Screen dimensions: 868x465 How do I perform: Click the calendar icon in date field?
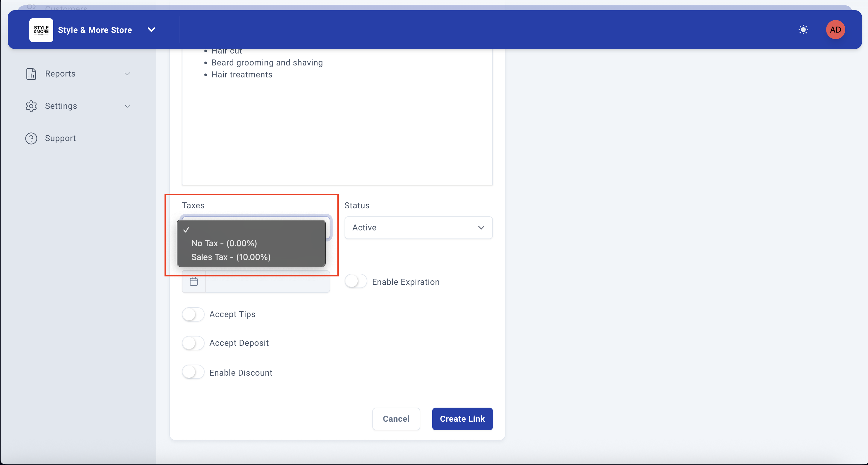coord(194,282)
